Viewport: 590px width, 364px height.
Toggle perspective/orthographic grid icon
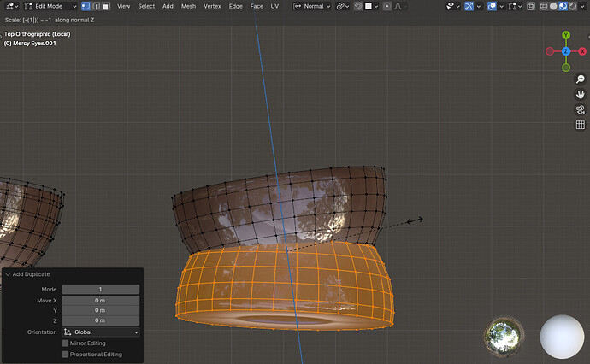point(581,125)
